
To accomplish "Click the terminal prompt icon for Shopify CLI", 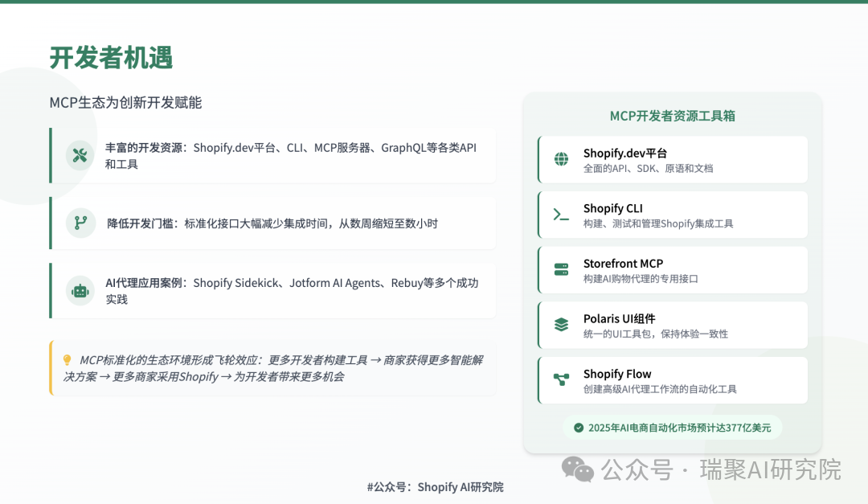I will 561,215.
